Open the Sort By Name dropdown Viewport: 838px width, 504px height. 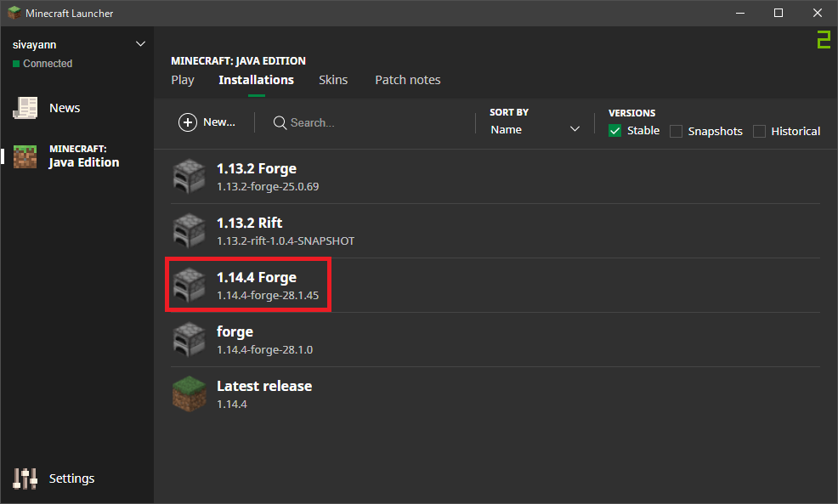coord(535,129)
